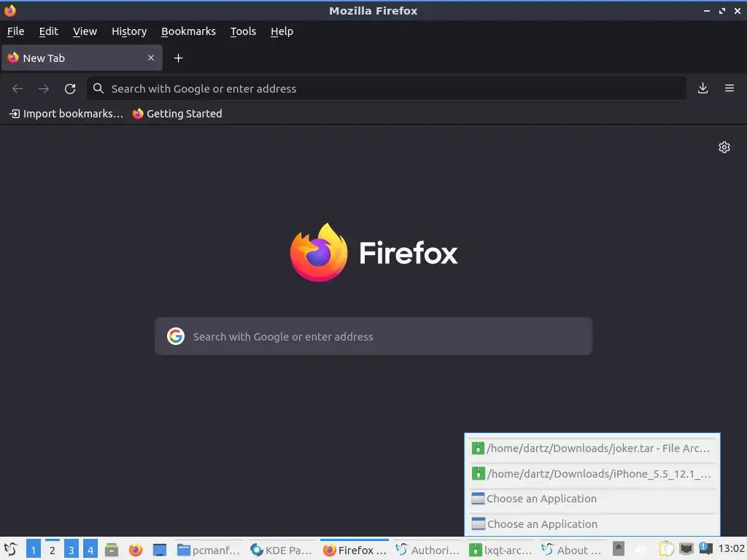747x560 pixels.
Task: Open the update notifier tray icon
Action: pyautogui.click(x=705, y=548)
